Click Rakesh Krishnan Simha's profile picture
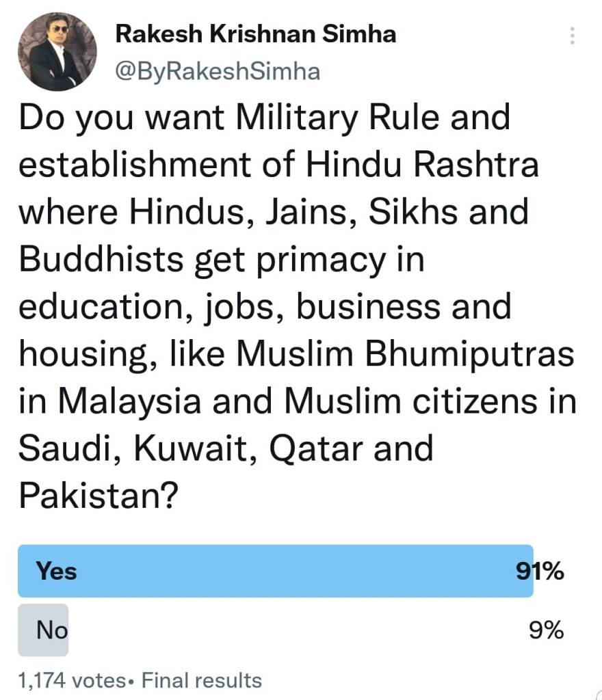 [x=57, y=52]
